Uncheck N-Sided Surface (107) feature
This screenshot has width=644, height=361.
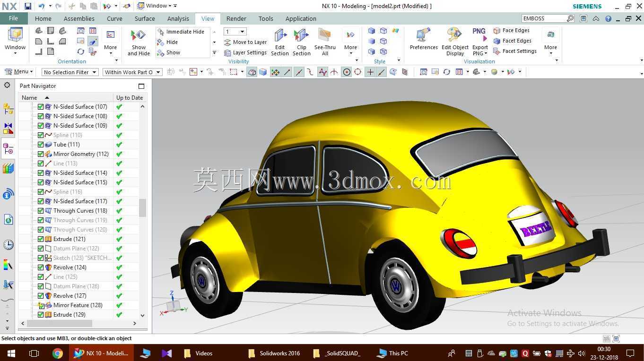tap(41, 107)
